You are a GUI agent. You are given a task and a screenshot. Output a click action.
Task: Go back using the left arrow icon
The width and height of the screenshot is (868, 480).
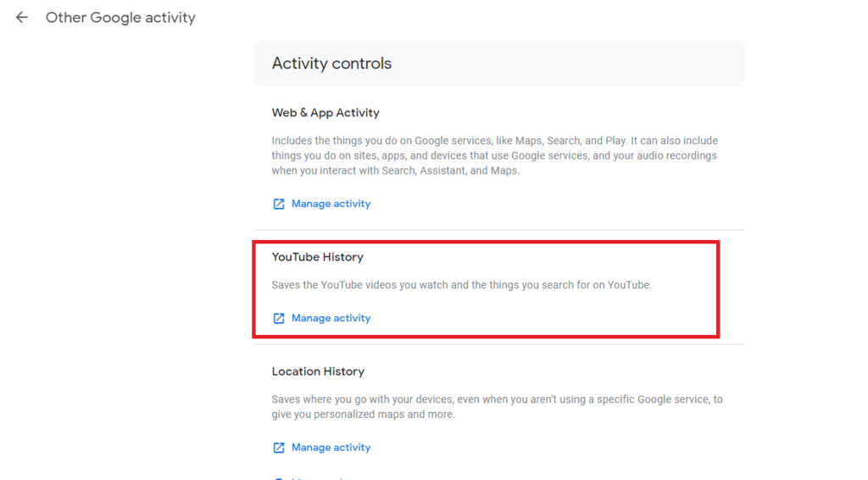(x=21, y=18)
